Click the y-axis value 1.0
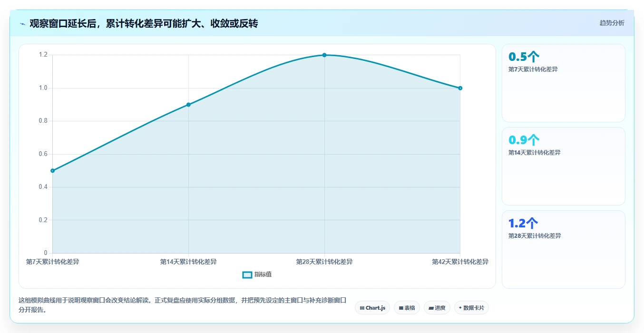 [43, 88]
